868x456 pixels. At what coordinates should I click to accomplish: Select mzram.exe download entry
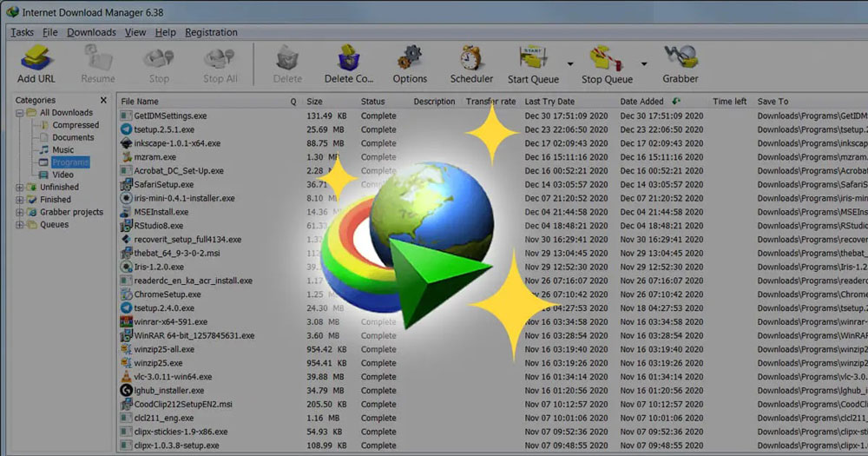pos(493,157)
